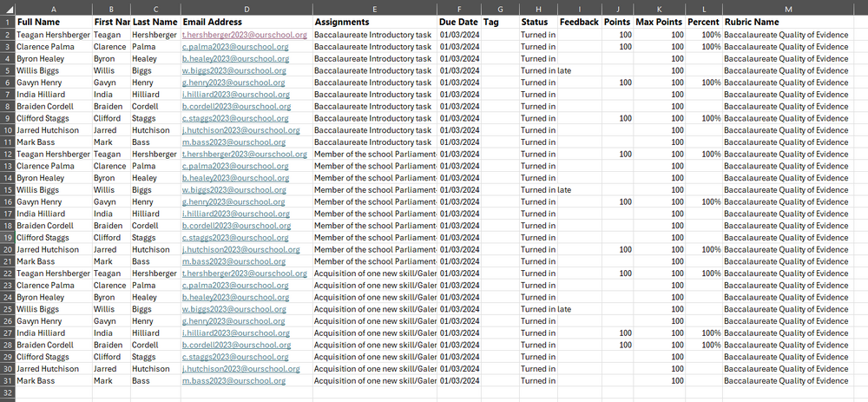Select Gavyn Henry's Points cell in row 6

tap(618, 82)
